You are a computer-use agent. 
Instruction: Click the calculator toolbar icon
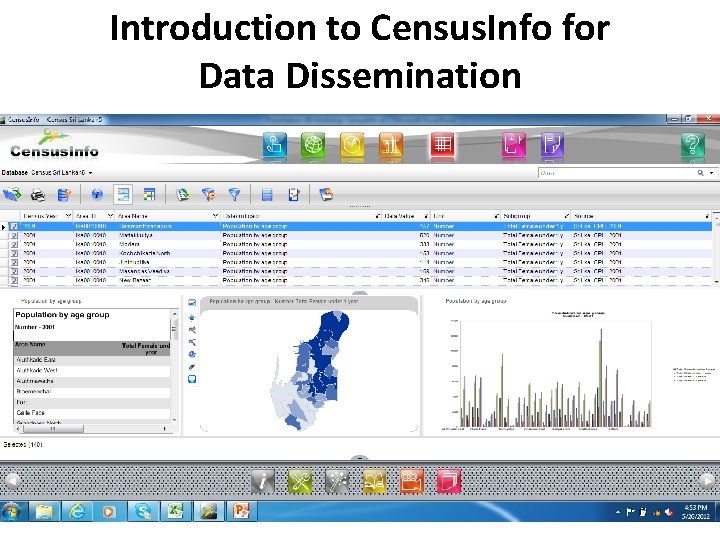click(267, 195)
